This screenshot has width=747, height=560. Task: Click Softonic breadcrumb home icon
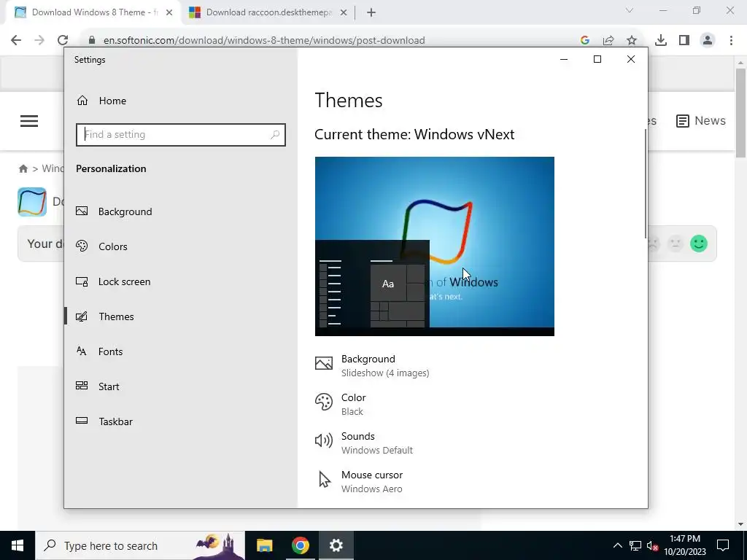(x=23, y=168)
